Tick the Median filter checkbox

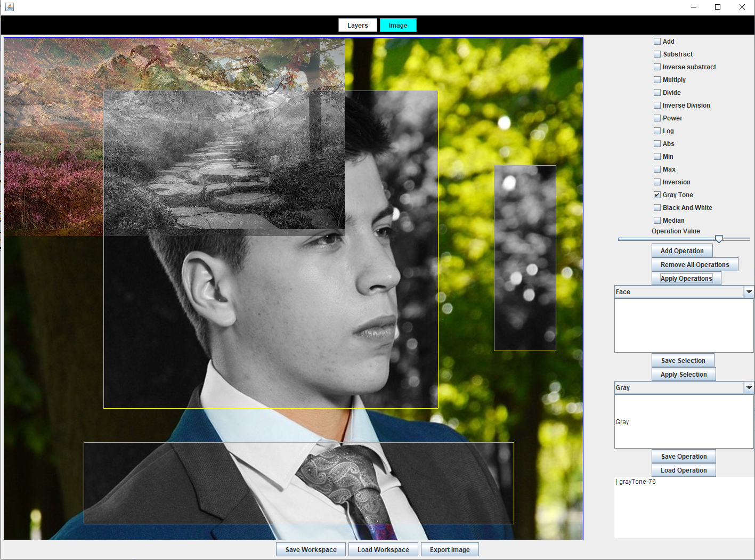click(x=657, y=221)
